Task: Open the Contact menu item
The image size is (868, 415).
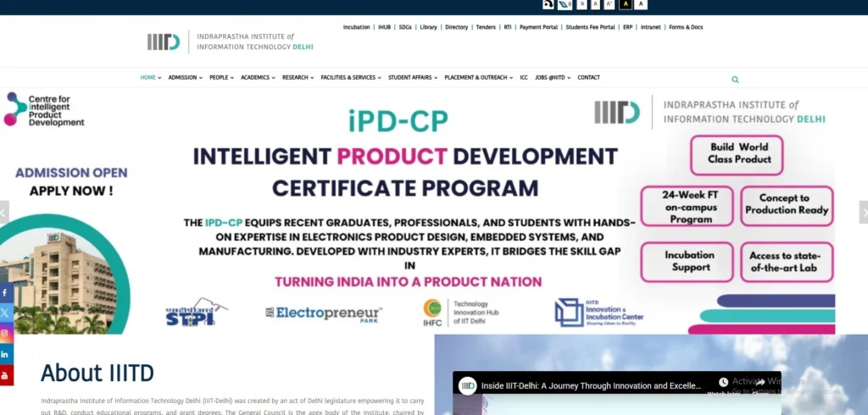Action: pyautogui.click(x=588, y=78)
